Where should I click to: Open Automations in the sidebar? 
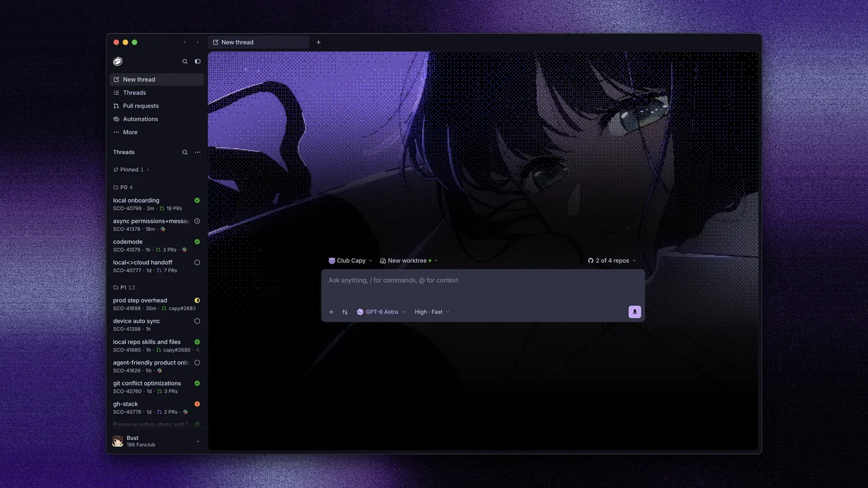coord(156,119)
